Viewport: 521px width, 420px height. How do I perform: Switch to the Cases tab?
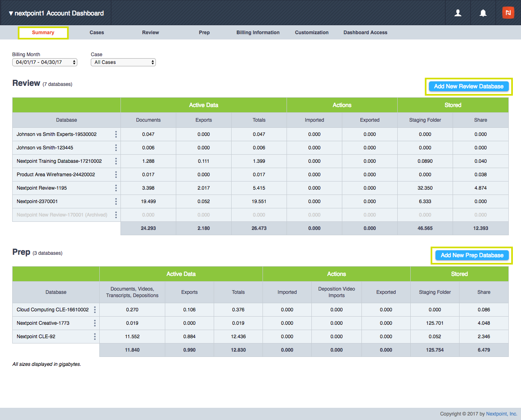97,33
